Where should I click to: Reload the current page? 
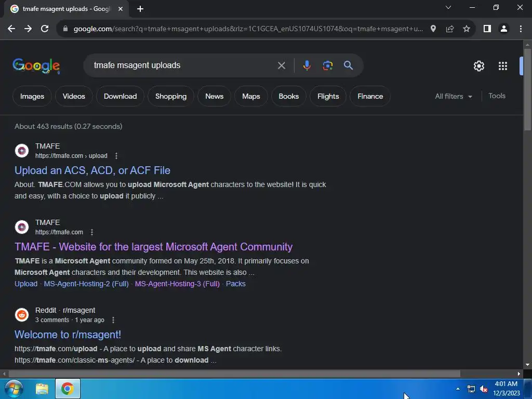point(45,29)
